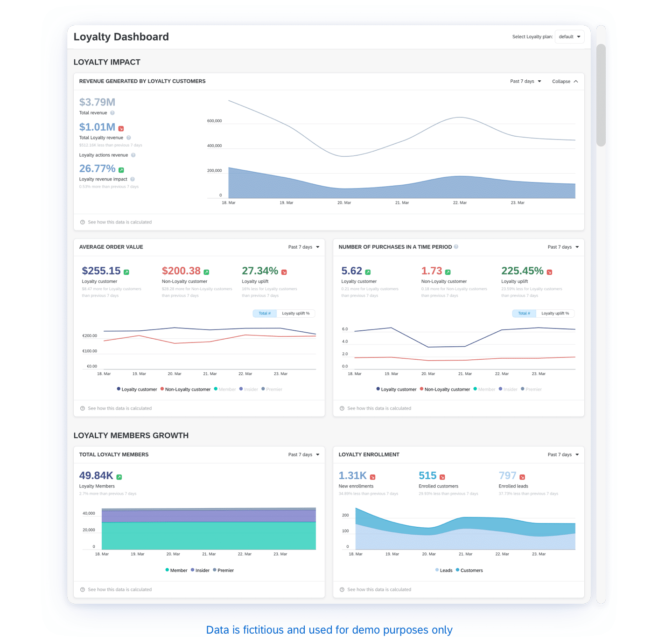Click question icon in Average Order Value footer
672x642 pixels.
click(x=83, y=408)
